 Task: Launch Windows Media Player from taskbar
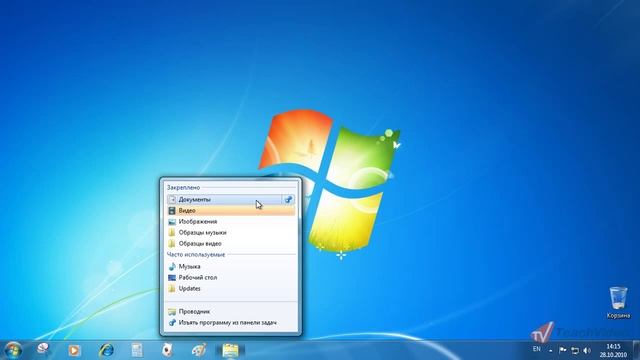pyautogui.click(x=74, y=350)
